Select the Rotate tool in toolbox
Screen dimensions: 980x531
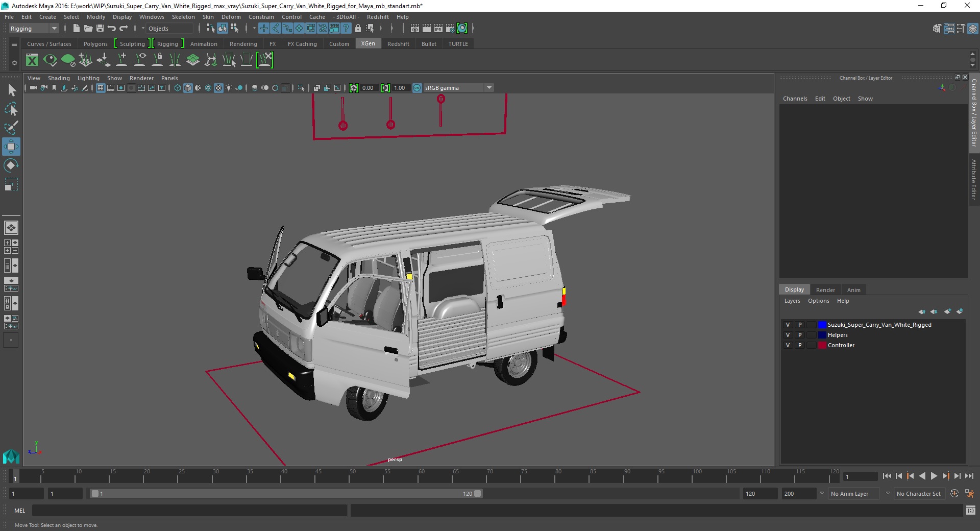11,165
